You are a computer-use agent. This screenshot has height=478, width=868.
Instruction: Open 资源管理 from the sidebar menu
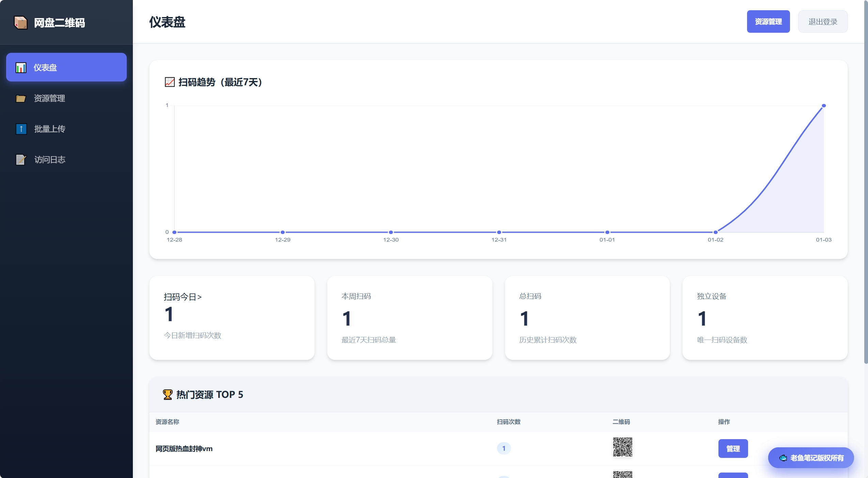click(49, 99)
